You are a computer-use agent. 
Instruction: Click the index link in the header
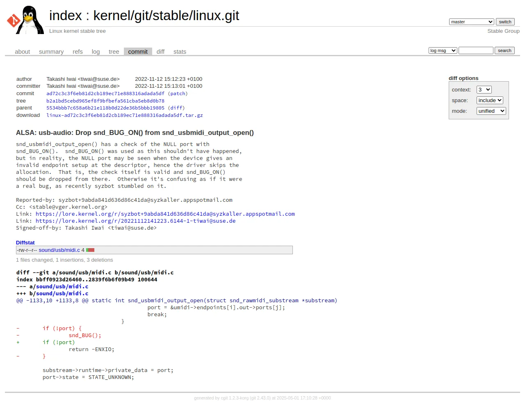(x=66, y=16)
